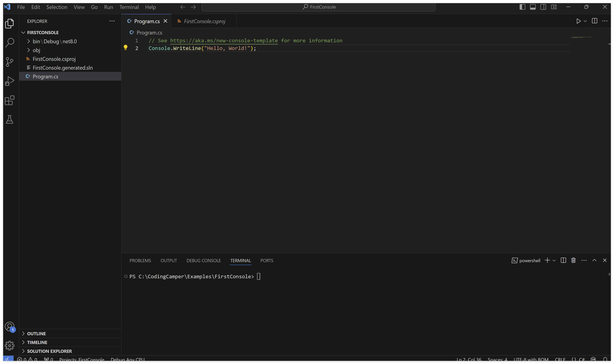This screenshot has height=364, width=614.
Task: Toggle secondary side bar visibility
Action: 543,7
